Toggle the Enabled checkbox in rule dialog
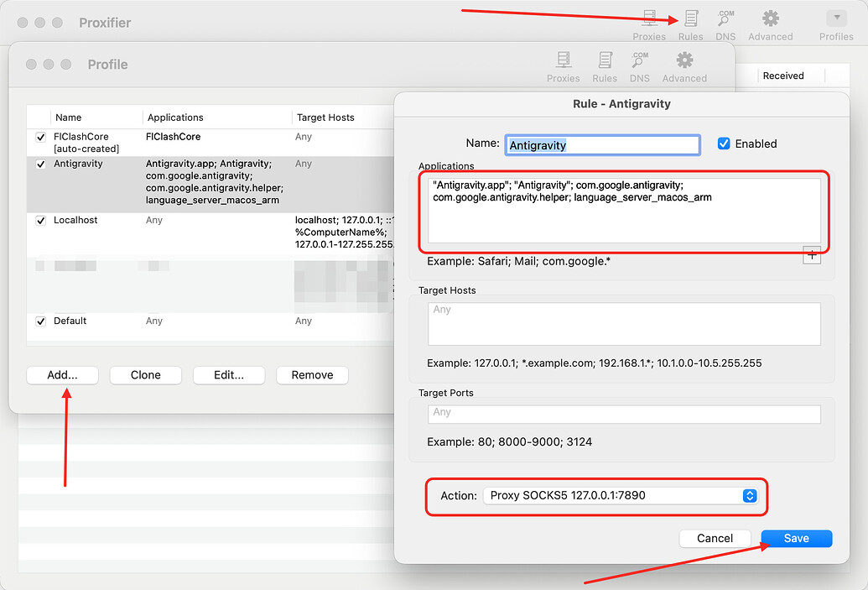The image size is (868, 590). click(x=724, y=144)
